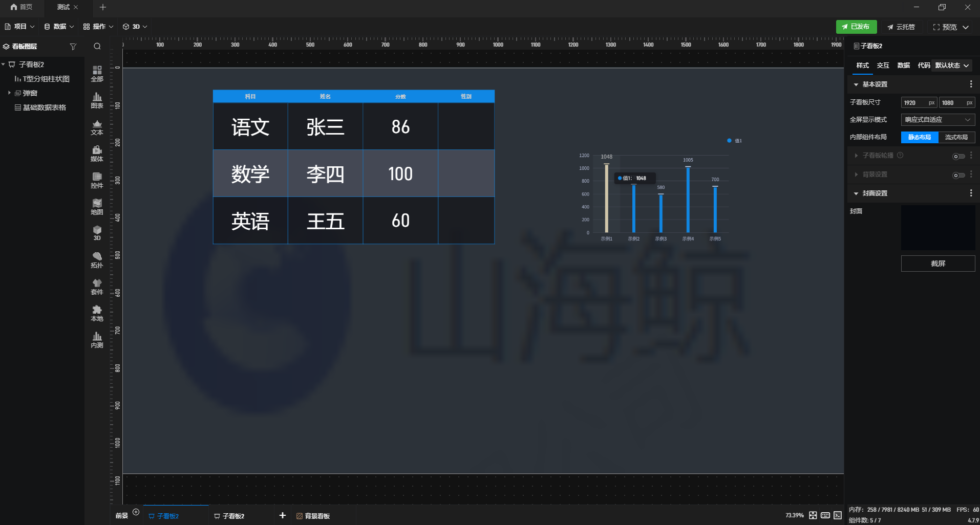Collapse the 封面设置 section

pyautogui.click(x=856, y=193)
